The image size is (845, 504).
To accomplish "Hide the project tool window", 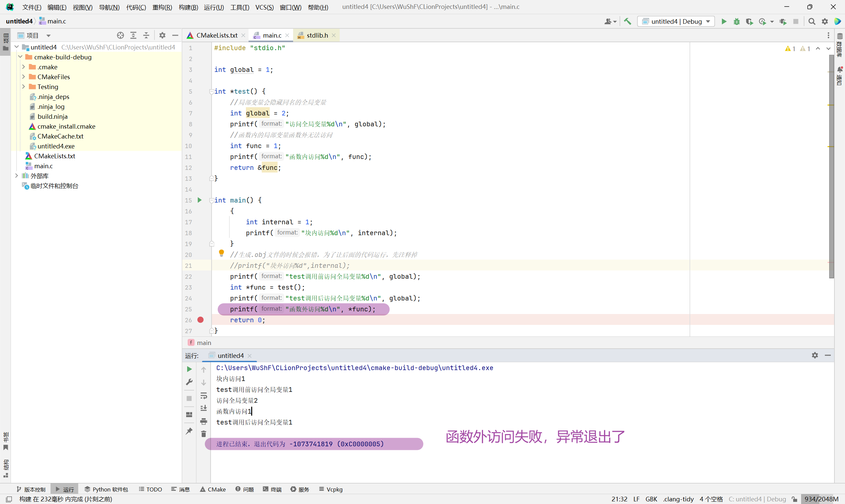I will [x=175, y=35].
